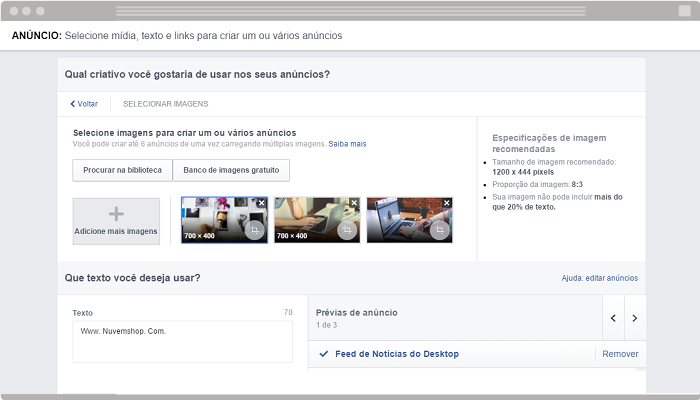Click the Texto input field
The width and height of the screenshot is (700, 400).
[x=183, y=342]
